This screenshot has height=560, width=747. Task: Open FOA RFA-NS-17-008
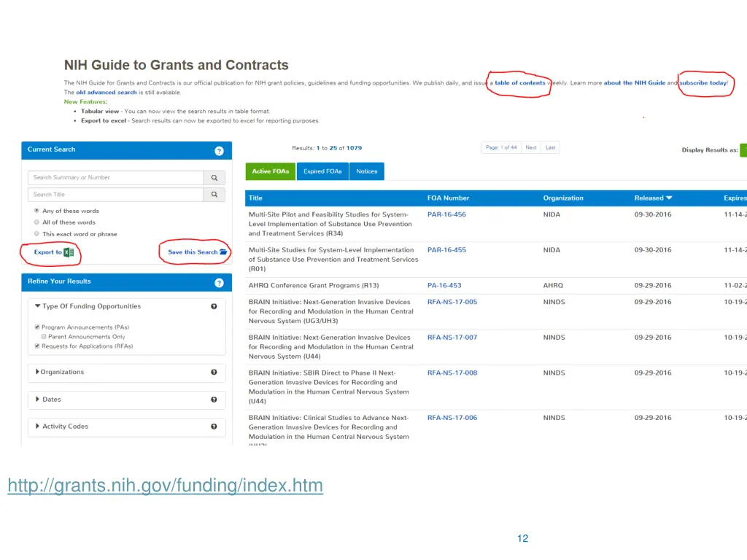452,373
